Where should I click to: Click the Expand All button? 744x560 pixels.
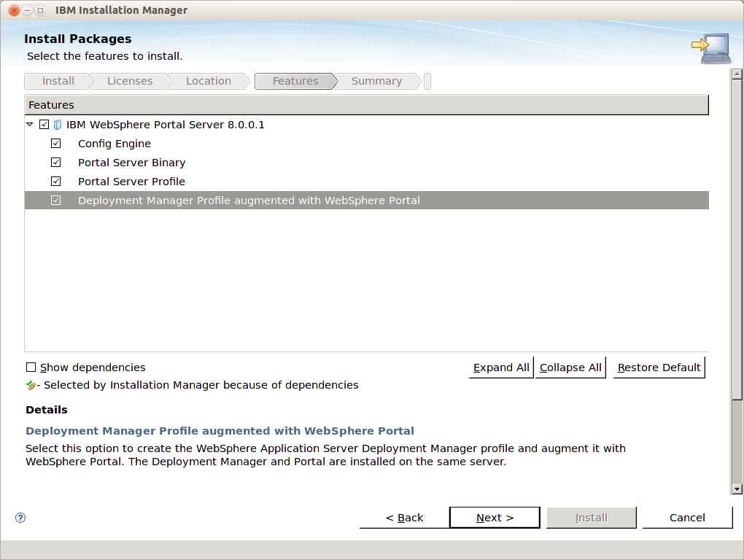click(501, 367)
